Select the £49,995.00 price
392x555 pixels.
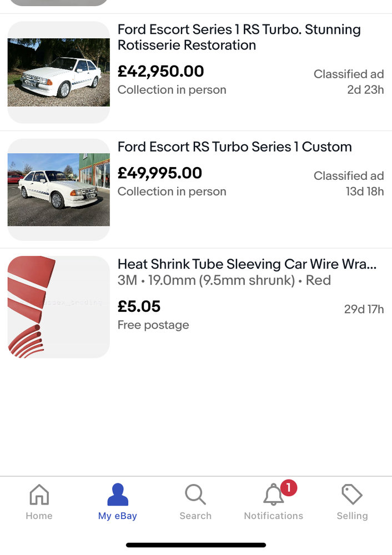click(159, 173)
